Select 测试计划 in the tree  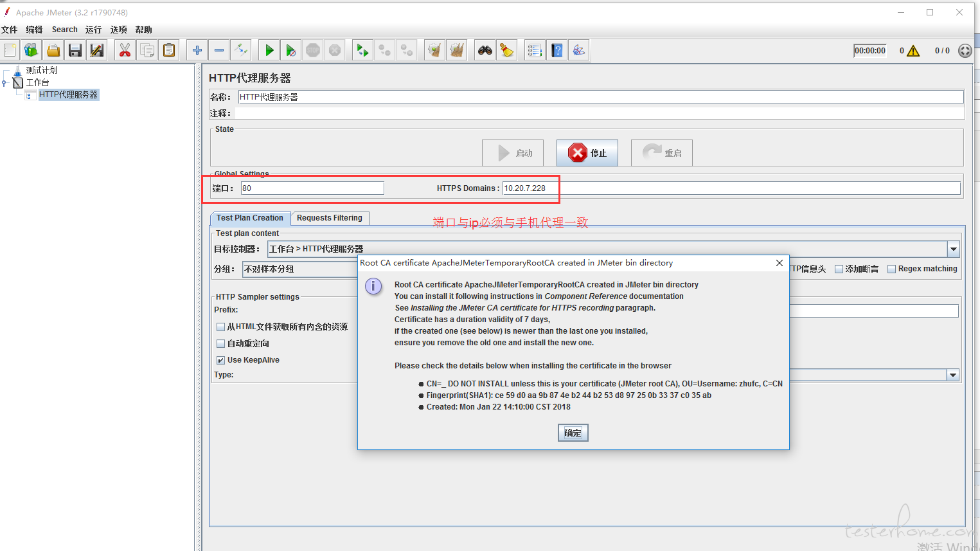41,70
